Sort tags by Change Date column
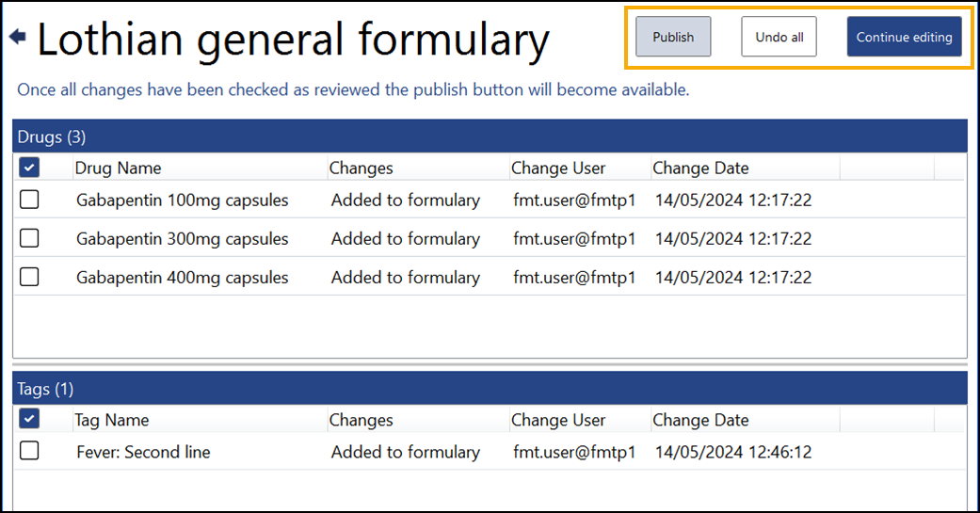 (x=700, y=421)
